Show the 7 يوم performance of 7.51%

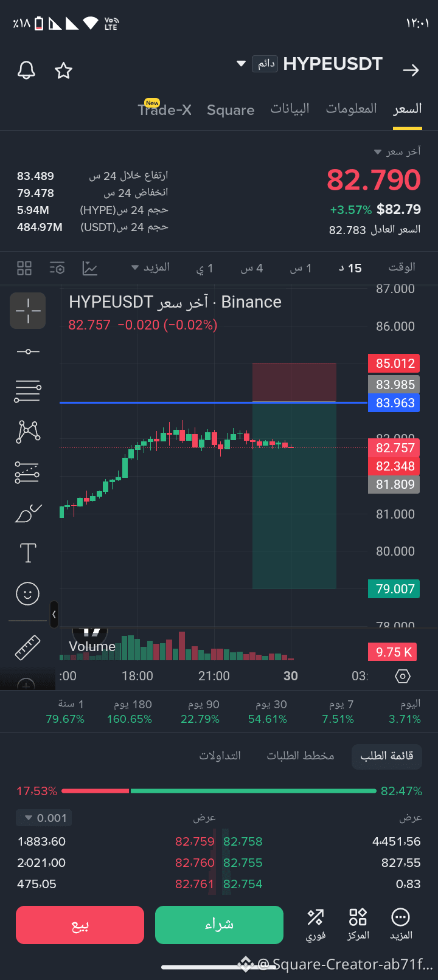(338, 712)
